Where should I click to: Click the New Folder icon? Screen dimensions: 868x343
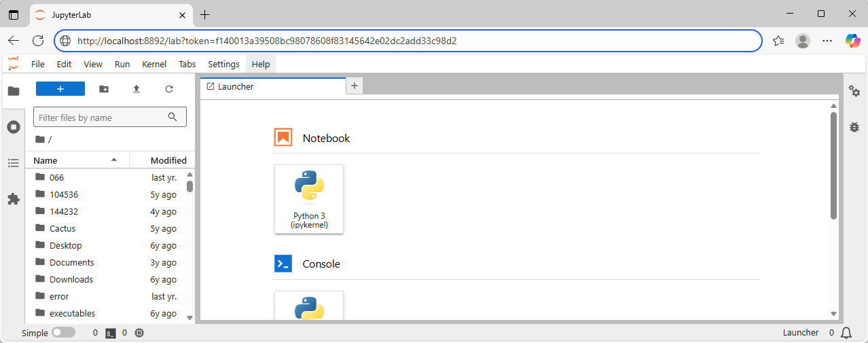click(x=103, y=89)
